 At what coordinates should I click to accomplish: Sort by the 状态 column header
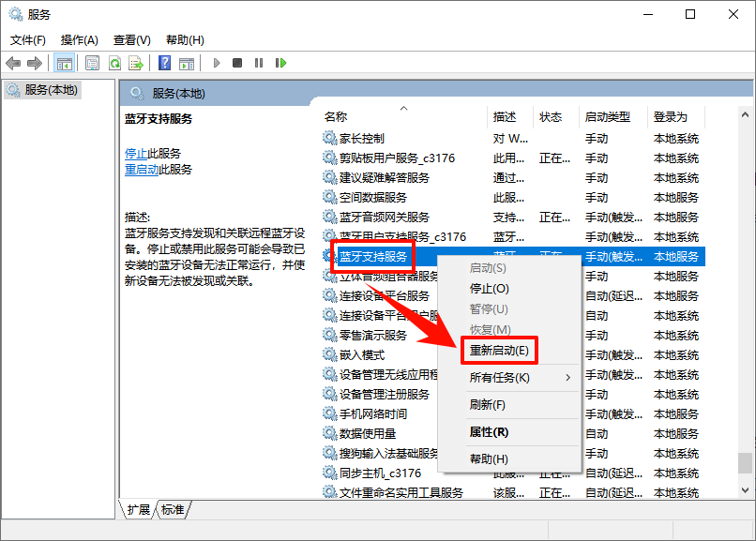[556, 117]
